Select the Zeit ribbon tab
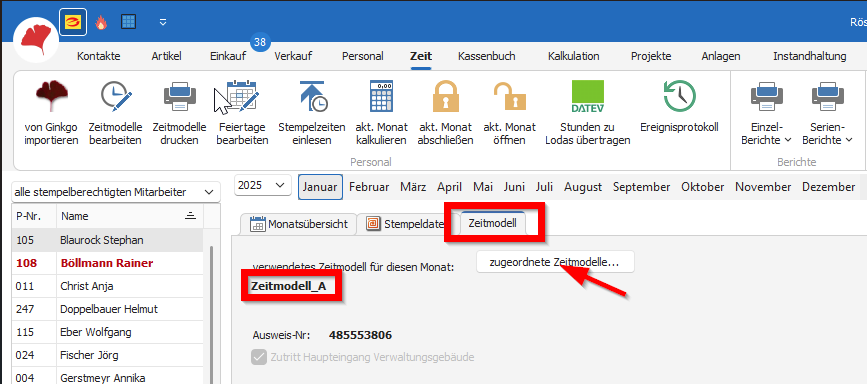This screenshot has width=867, height=384. coord(421,56)
